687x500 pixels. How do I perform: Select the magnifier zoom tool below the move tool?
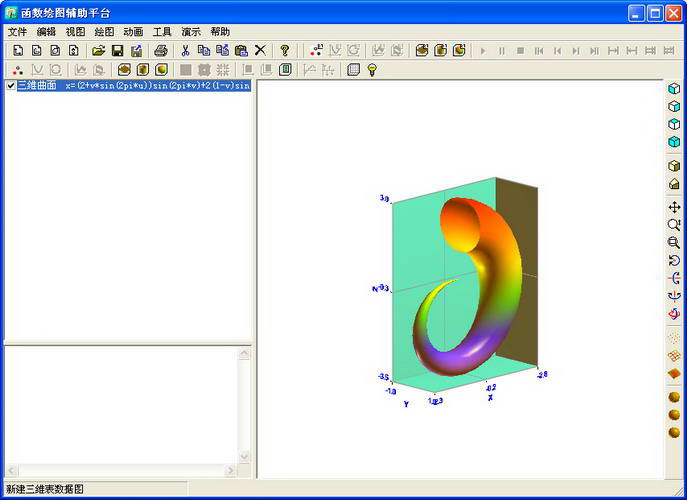674,225
